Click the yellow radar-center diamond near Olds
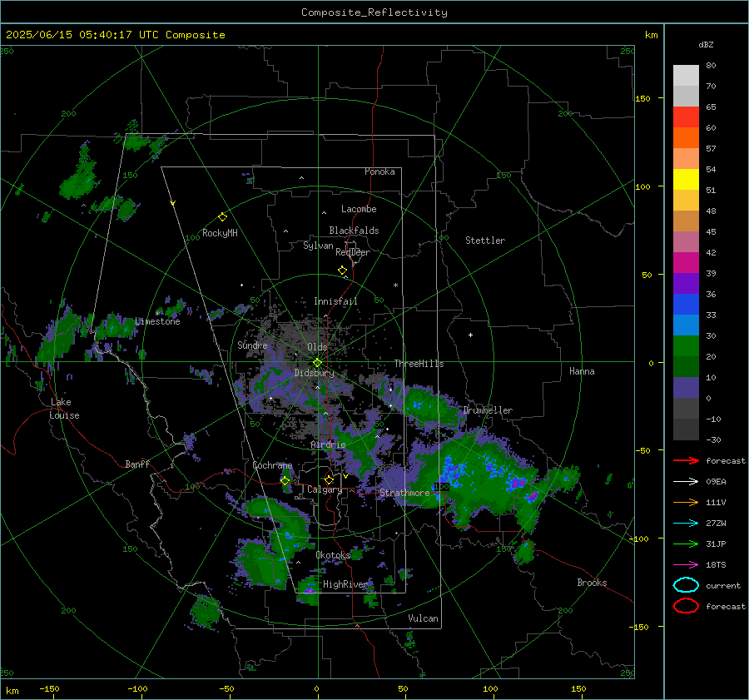The height and width of the screenshot is (700, 749). [x=317, y=363]
